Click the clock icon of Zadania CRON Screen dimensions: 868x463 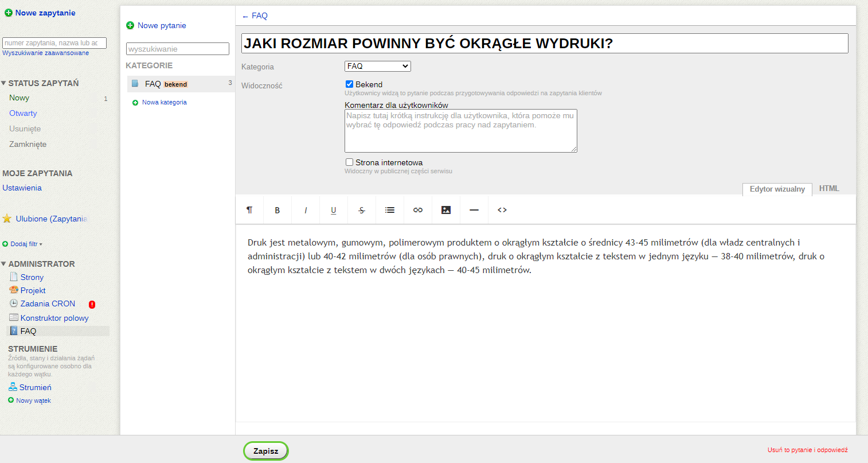[14, 303]
